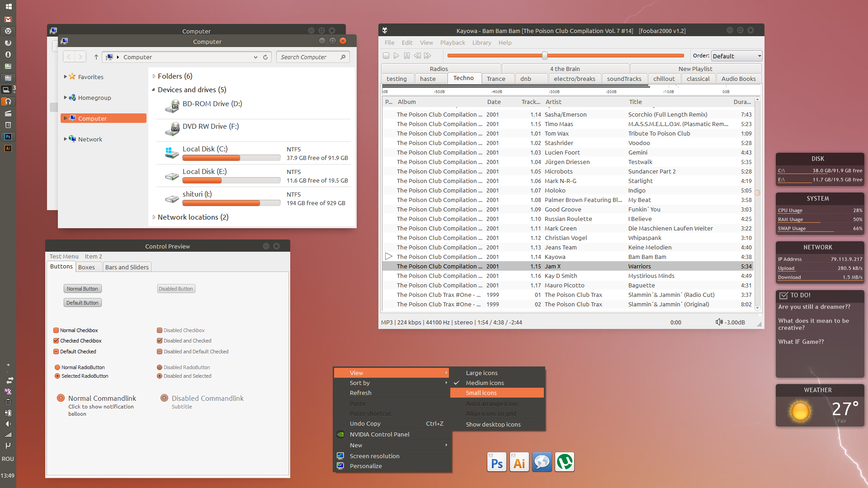Open the globe chat app dock icon
This screenshot has height=488, width=868.
[x=542, y=462]
